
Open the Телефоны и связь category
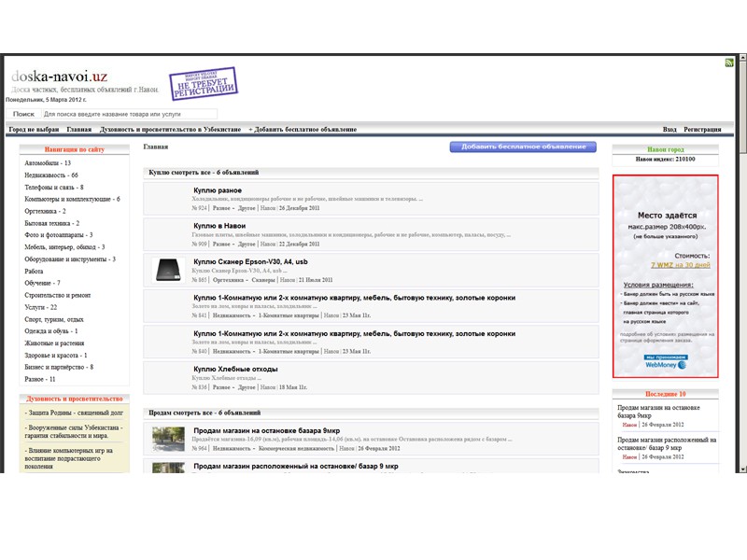pos(54,188)
